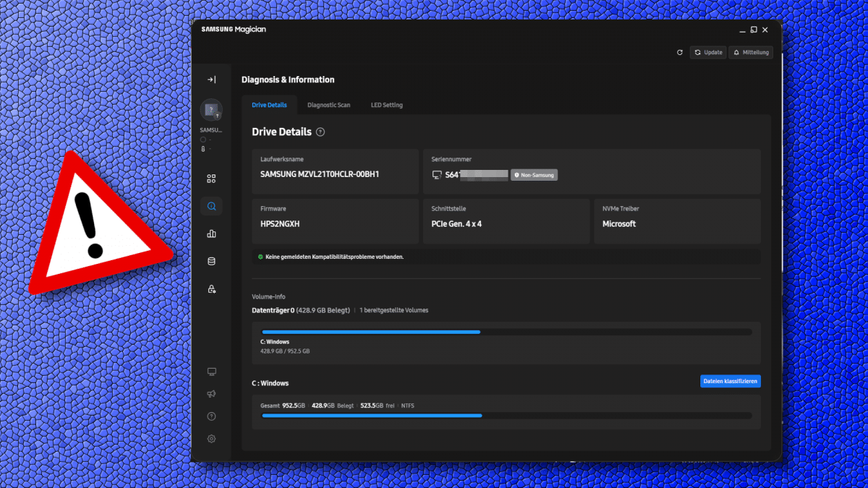Open the megaphone announcements icon
Screen dimensions: 868x488
click(211, 394)
